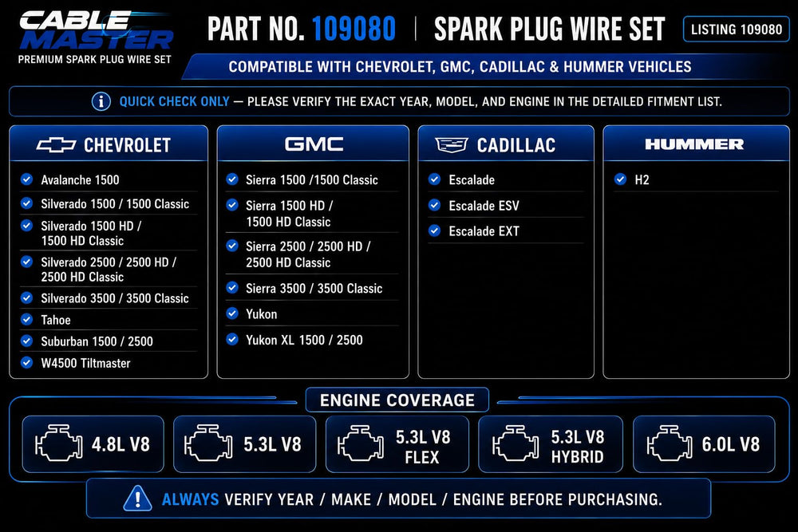Click the LISTING 109080 badge
Viewport: 798px width, 532px height.
coord(736,30)
